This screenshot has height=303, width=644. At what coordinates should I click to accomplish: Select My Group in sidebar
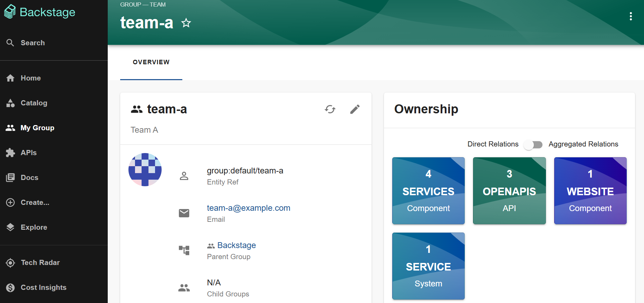[x=37, y=128]
